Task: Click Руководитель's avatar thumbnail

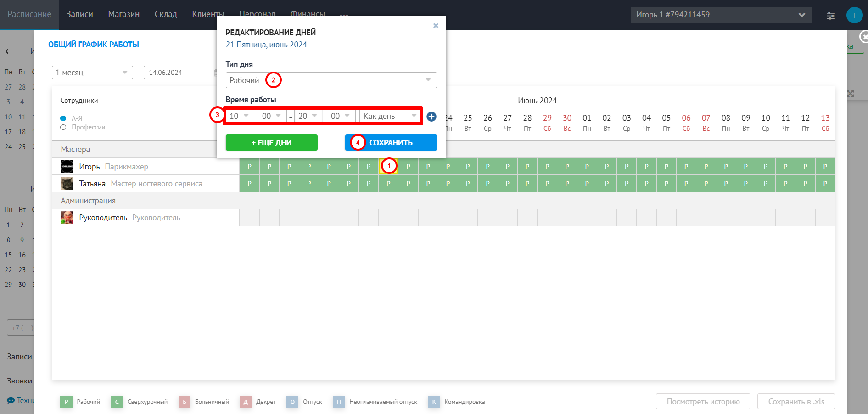Action: coord(67,218)
